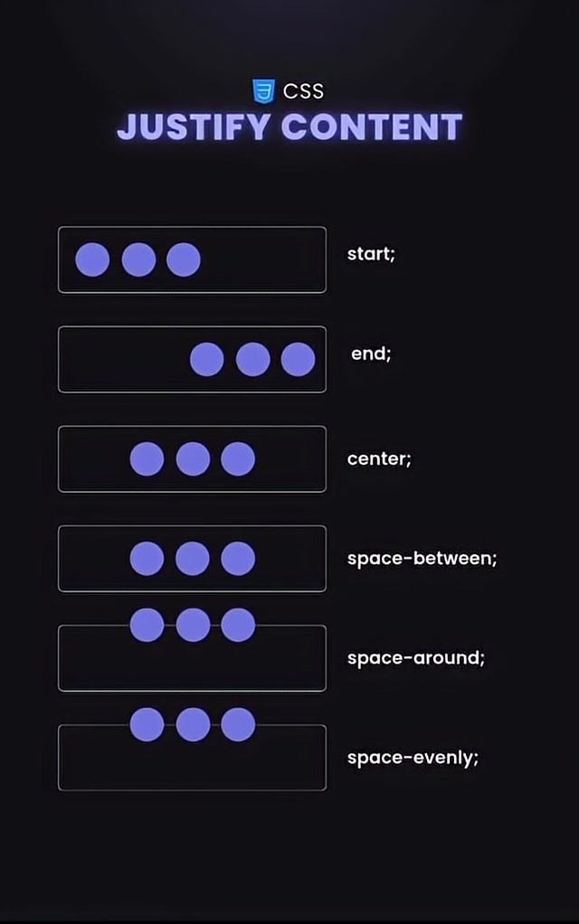The height and width of the screenshot is (924, 579).
Task: Select the center; label
Action: pyautogui.click(x=379, y=458)
